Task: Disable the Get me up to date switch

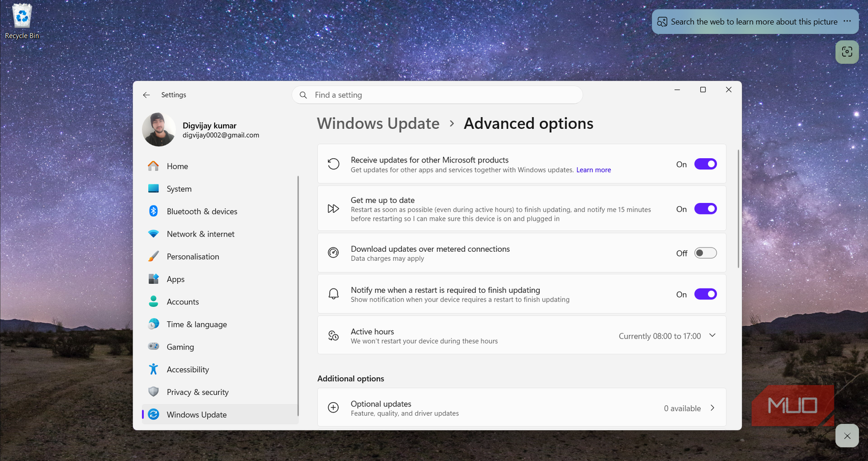Action: point(705,209)
